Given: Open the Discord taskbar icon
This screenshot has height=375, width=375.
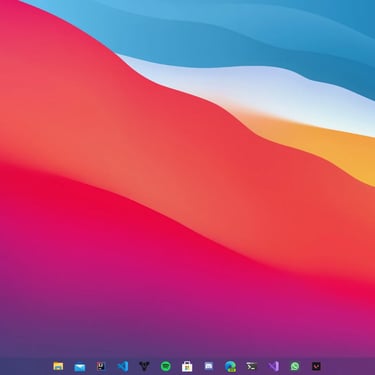Looking at the screenshot, I should [209, 366].
